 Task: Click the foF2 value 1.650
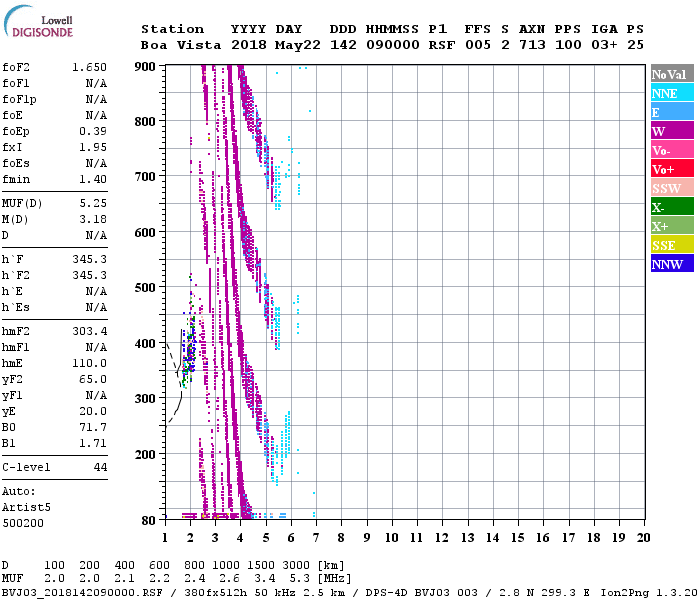89,67
